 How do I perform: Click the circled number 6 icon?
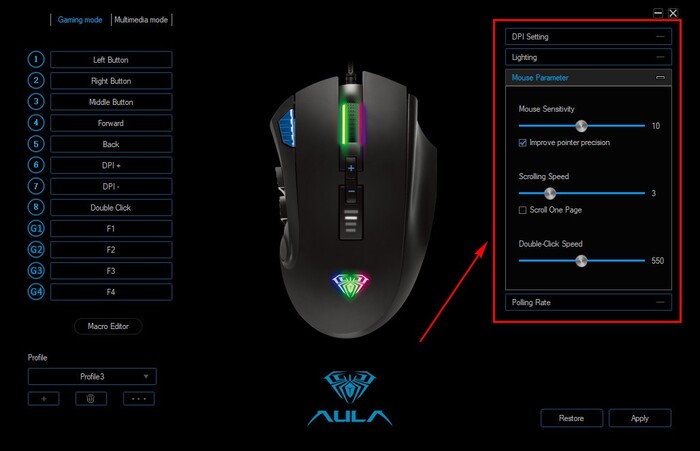click(x=36, y=165)
